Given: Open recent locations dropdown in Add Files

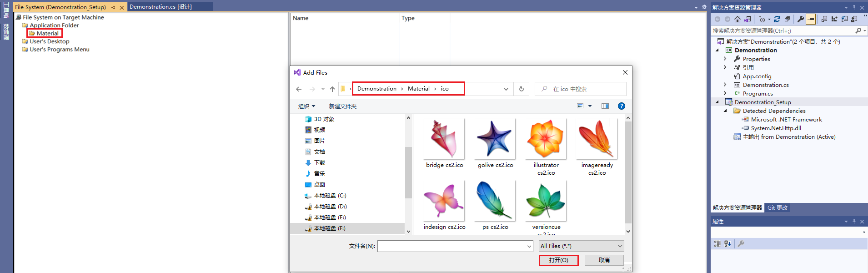Looking at the screenshot, I should (x=323, y=89).
